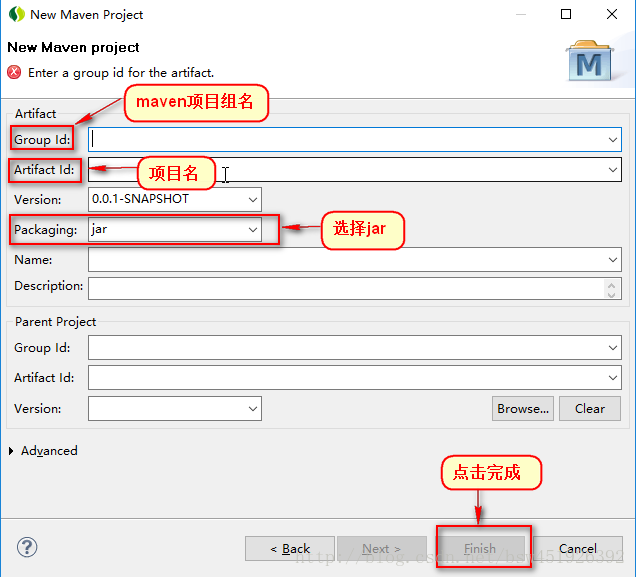The height and width of the screenshot is (577, 636).
Task: Click the 'Parent Project' group title
Action: point(56,322)
